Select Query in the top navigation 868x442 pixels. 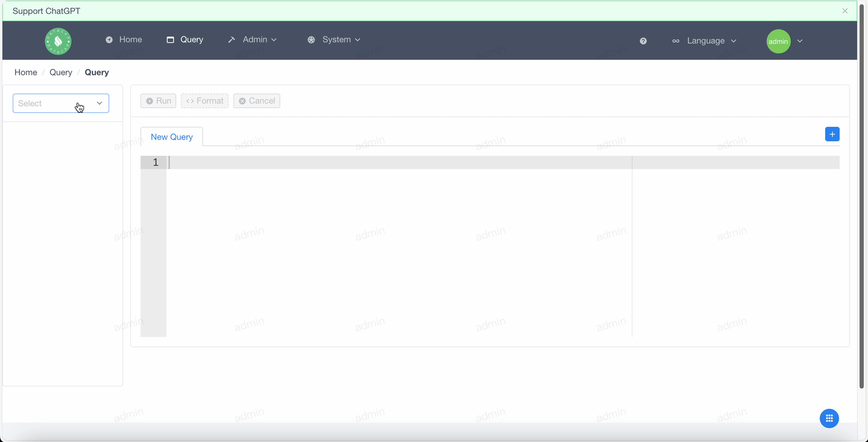tap(191, 39)
